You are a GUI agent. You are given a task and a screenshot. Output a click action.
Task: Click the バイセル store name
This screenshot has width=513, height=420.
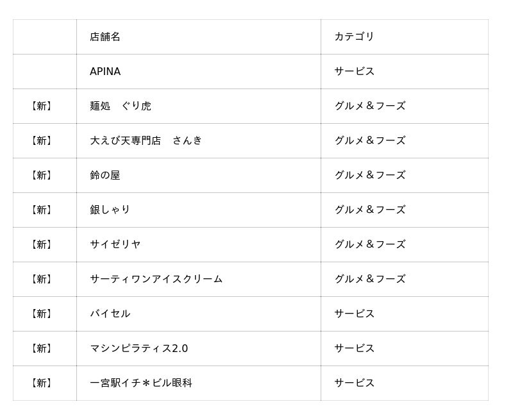click(110, 314)
